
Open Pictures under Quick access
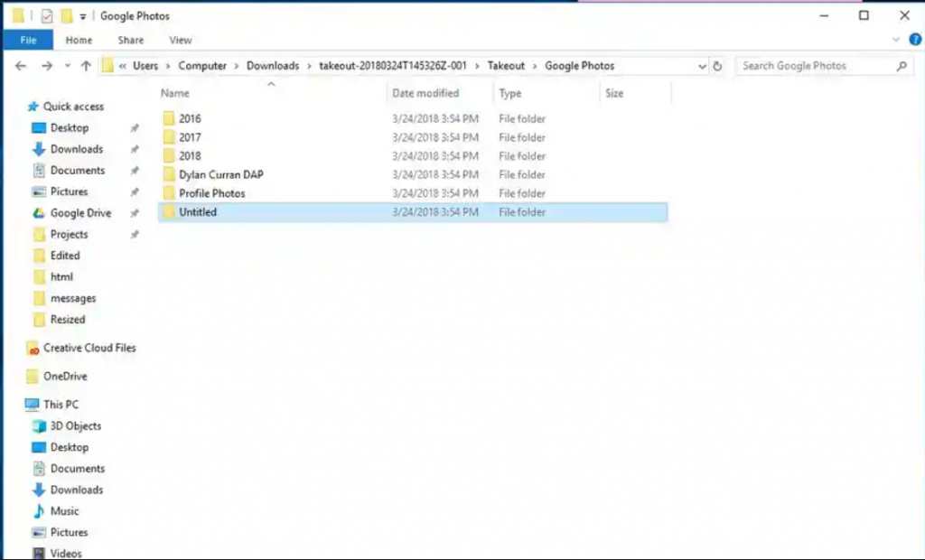click(x=69, y=191)
